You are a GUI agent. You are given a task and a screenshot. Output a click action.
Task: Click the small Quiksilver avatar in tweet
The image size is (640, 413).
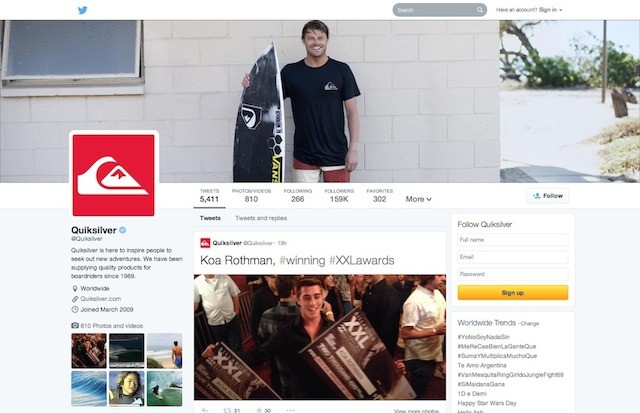tap(205, 243)
